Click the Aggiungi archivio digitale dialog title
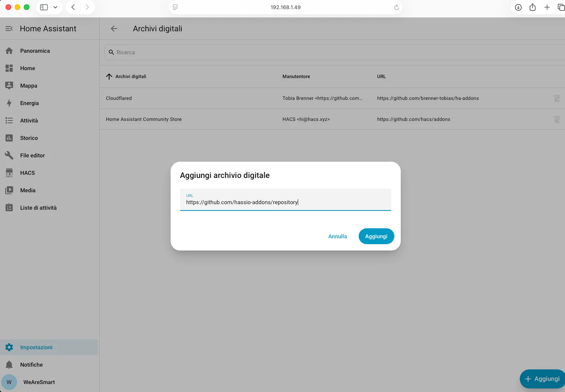 [225, 175]
